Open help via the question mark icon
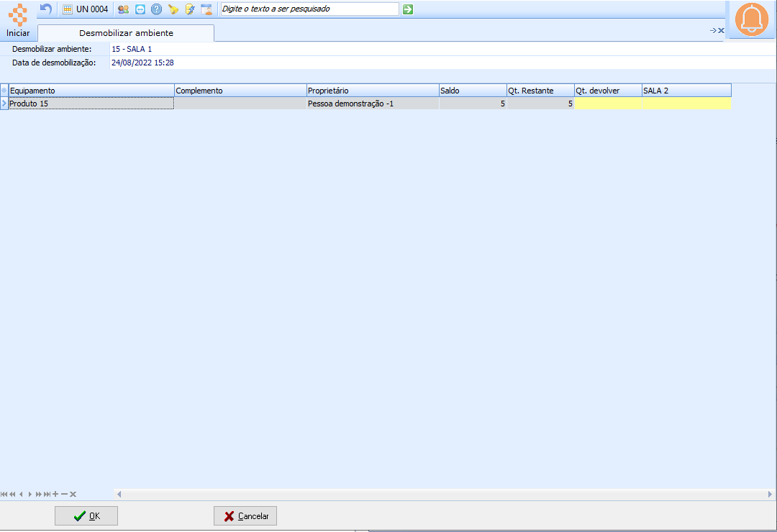The image size is (777, 532). point(157,9)
